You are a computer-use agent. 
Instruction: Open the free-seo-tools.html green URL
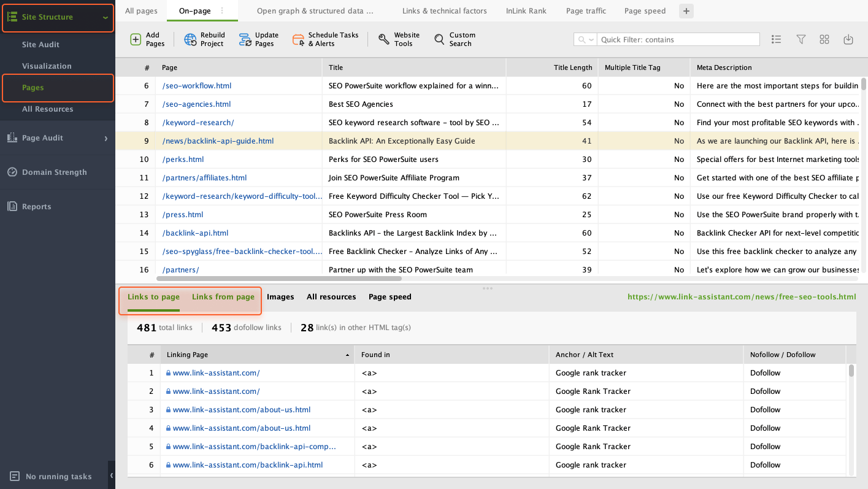point(742,296)
